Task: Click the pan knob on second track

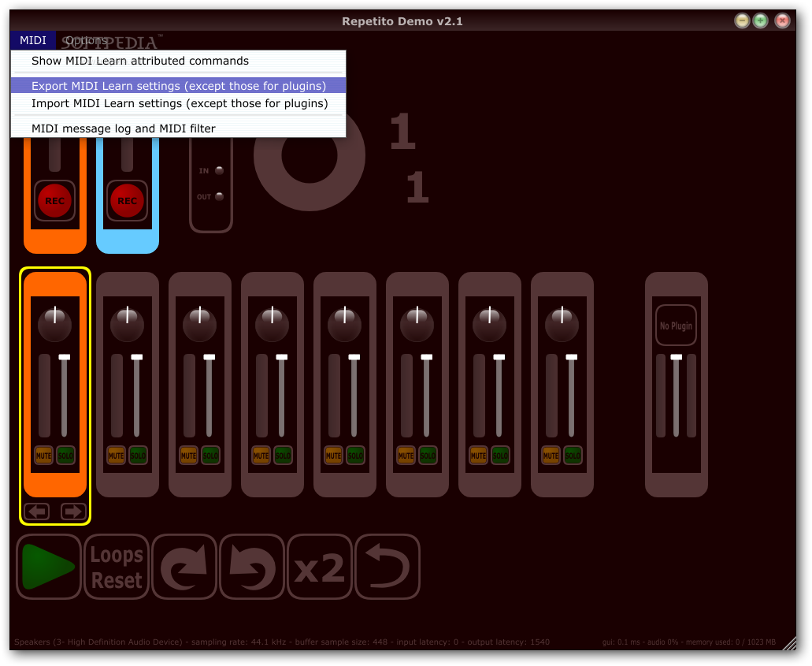Action: pyautogui.click(x=128, y=324)
